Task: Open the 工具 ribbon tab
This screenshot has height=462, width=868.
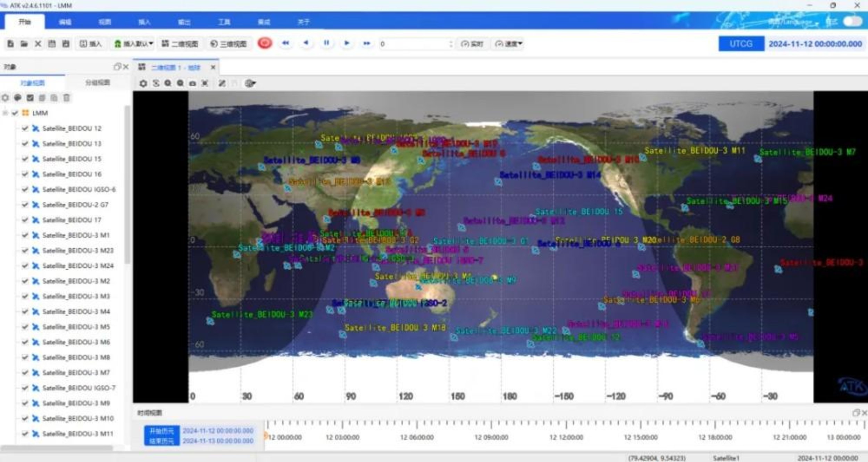Action: pyautogui.click(x=224, y=22)
